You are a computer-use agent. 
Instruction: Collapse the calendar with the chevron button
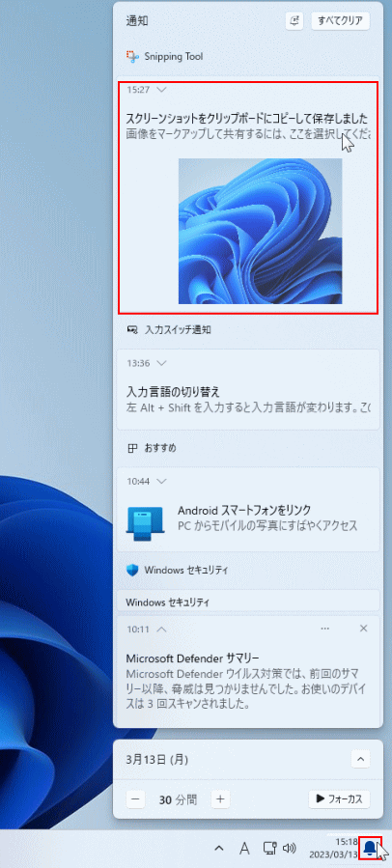coord(360,760)
